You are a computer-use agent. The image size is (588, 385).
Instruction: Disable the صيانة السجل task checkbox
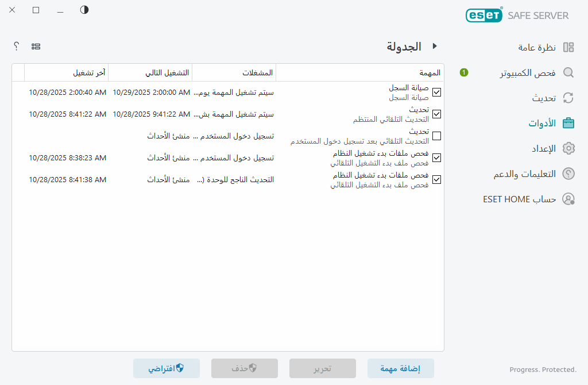[x=437, y=92]
